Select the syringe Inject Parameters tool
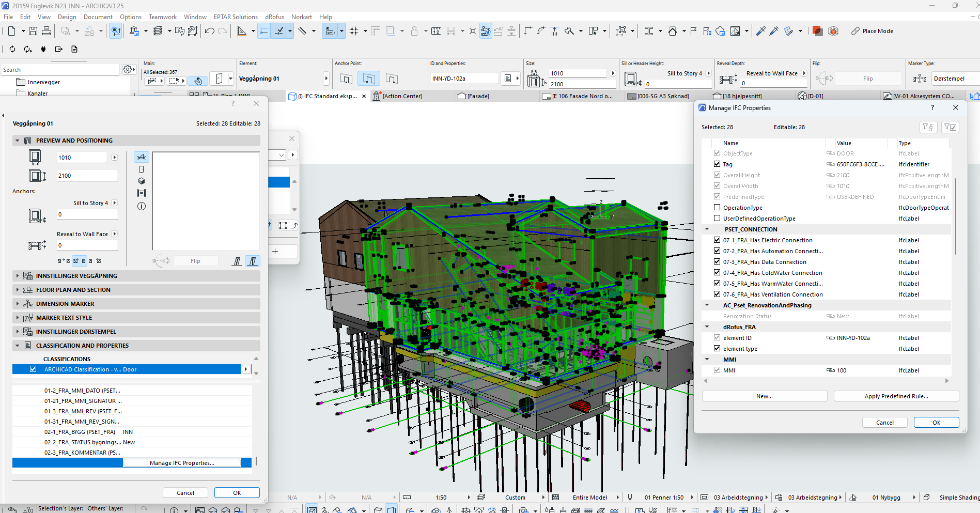Viewport: 980px width, 513px height. (x=774, y=31)
